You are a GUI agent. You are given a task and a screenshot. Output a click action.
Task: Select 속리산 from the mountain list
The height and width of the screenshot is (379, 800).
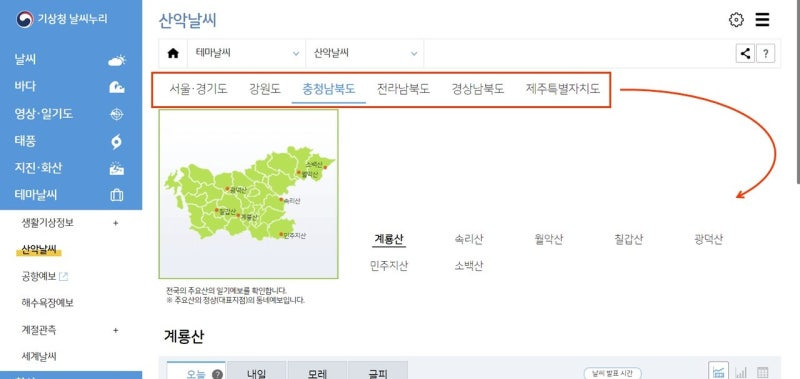tap(468, 239)
